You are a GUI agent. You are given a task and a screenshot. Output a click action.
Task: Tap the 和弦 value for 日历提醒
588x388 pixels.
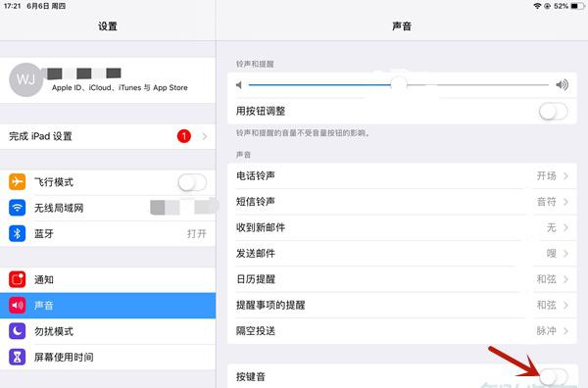click(547, 279)
